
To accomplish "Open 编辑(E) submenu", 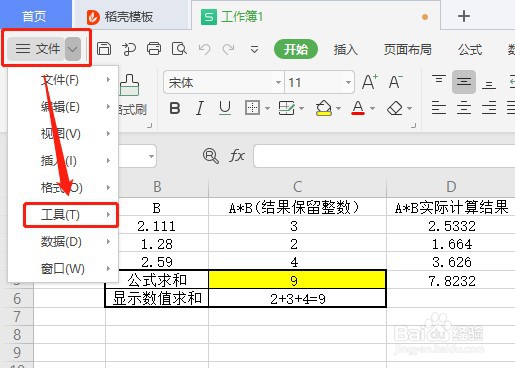I will pyautogui.click(x=63, y=107).
